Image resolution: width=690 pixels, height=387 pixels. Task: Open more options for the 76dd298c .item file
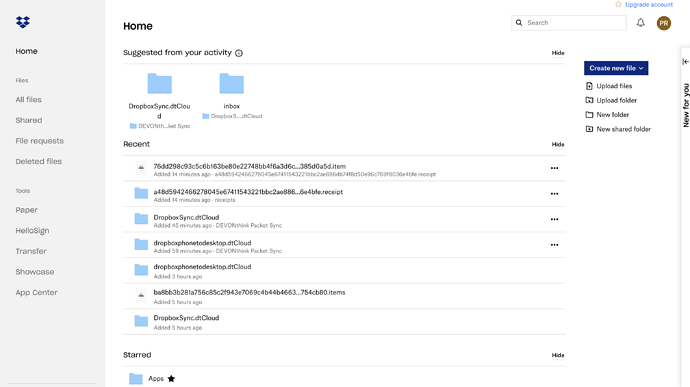[x=554, y=168]
